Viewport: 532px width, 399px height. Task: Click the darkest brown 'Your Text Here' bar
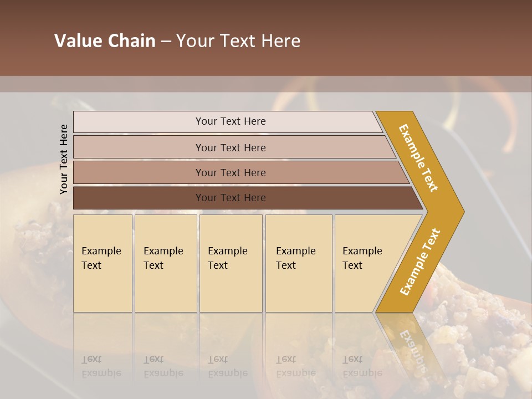(x=230, y=198)
